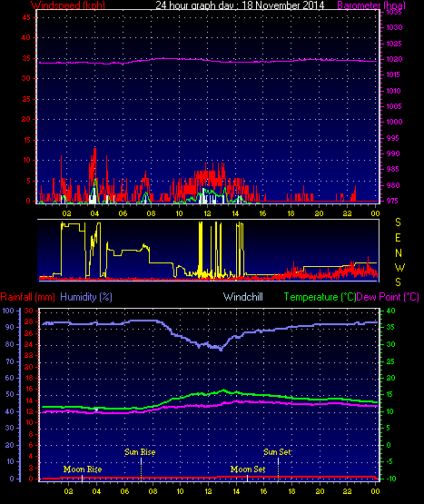Click the topmost 'S' wind direction label

tap(398, 222)
